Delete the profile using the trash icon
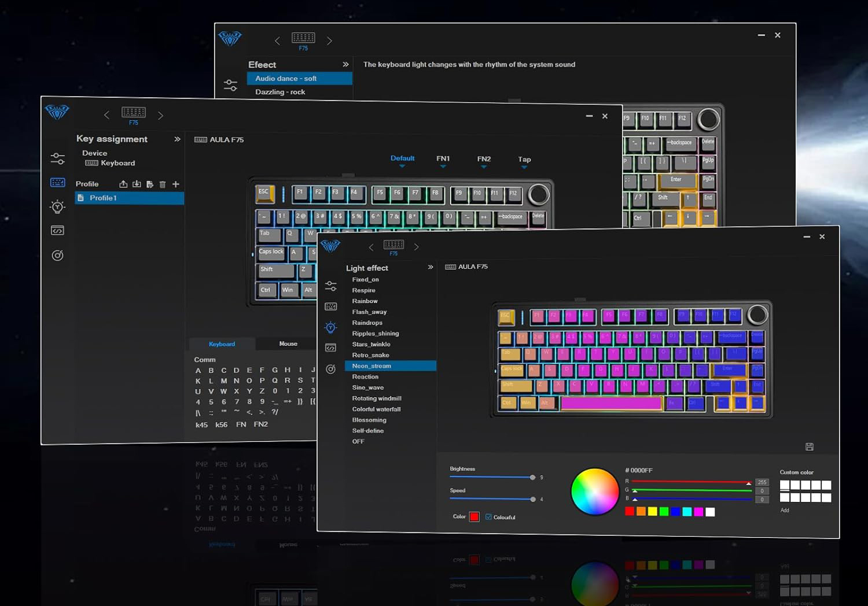The height and width of the screenshot is (606, 868). pos(163,184)
